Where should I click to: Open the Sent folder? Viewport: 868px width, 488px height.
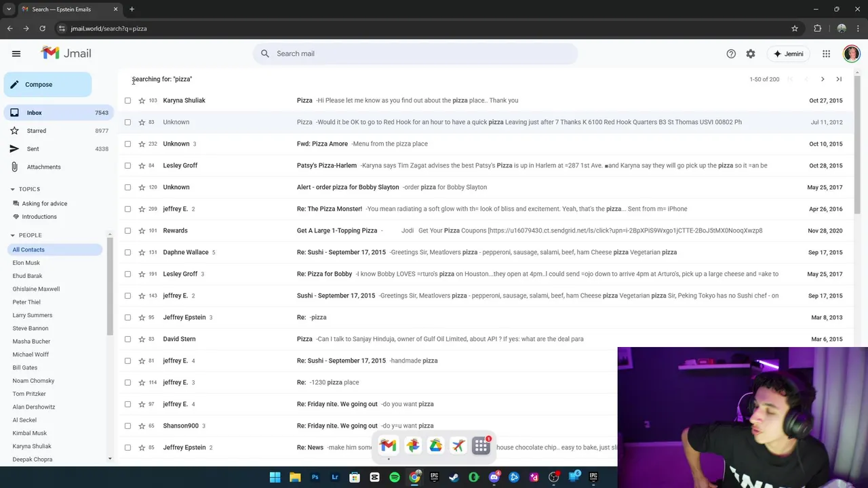57,148
